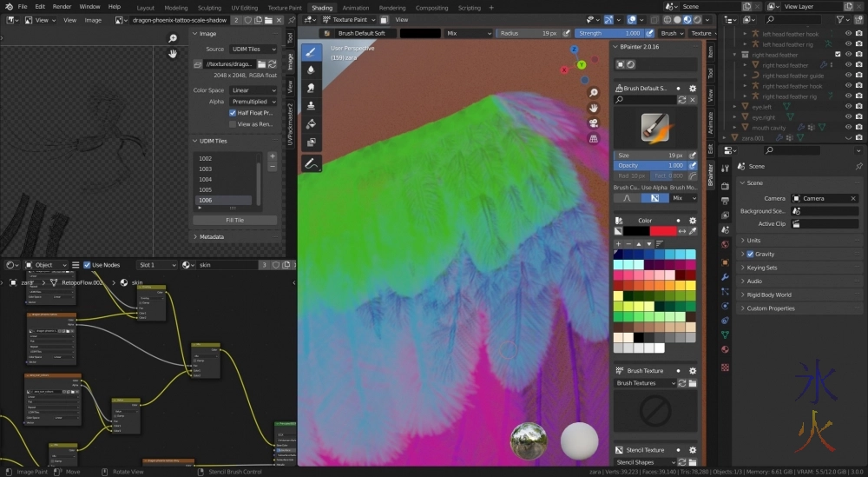Open the modifier wrench properties tab
Viewport: 868px width, 477px height.
click(725, 276)
